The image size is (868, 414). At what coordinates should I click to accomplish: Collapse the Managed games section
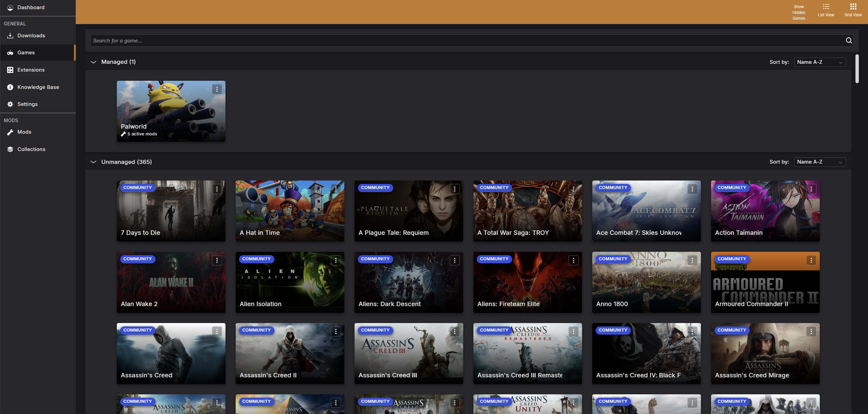pos(92,62)
